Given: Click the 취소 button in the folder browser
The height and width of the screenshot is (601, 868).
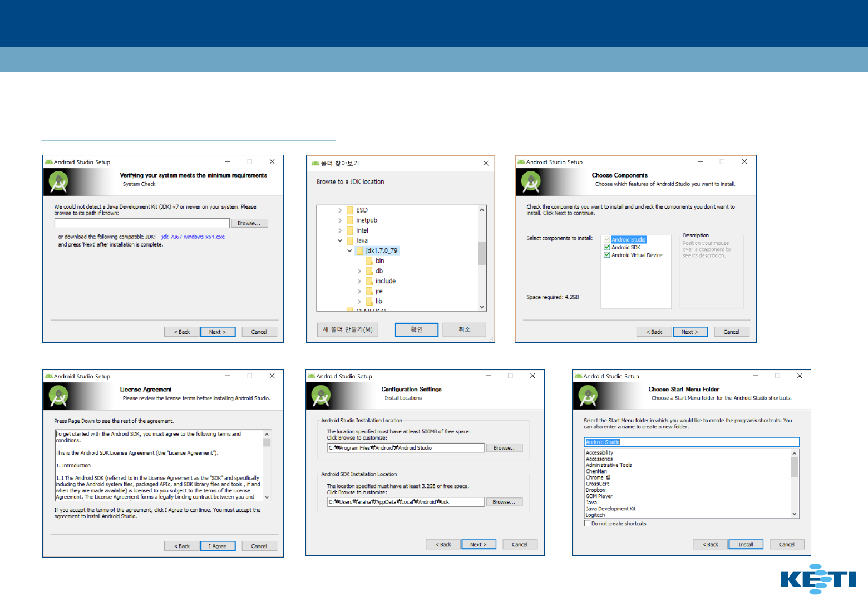Looking at the screenshot, I should coord(465,329).
